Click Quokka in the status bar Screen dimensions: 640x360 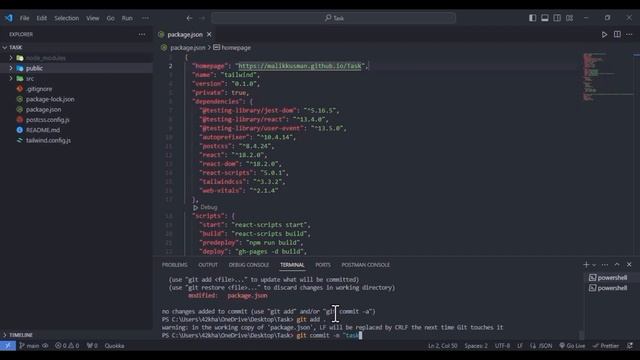(x=114, y=346)
